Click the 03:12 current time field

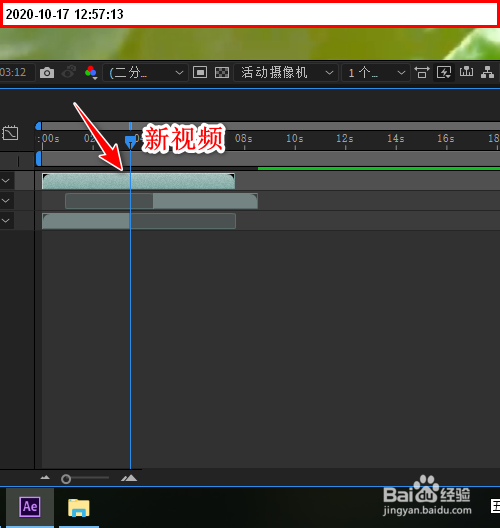click(x=16, y=72)
